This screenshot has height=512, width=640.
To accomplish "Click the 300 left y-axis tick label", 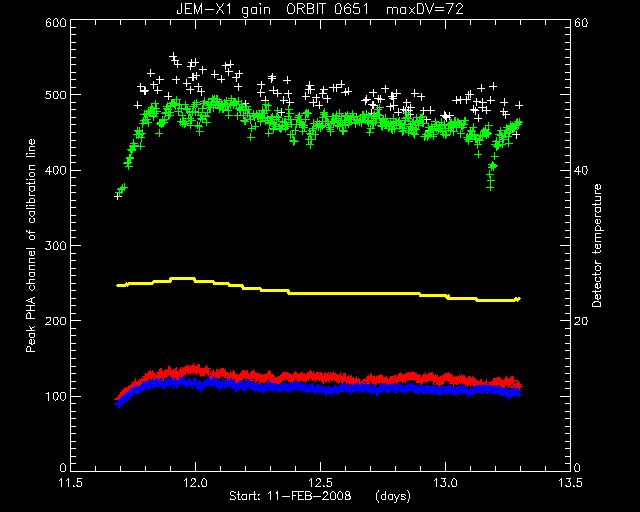I will coord(56,245).
